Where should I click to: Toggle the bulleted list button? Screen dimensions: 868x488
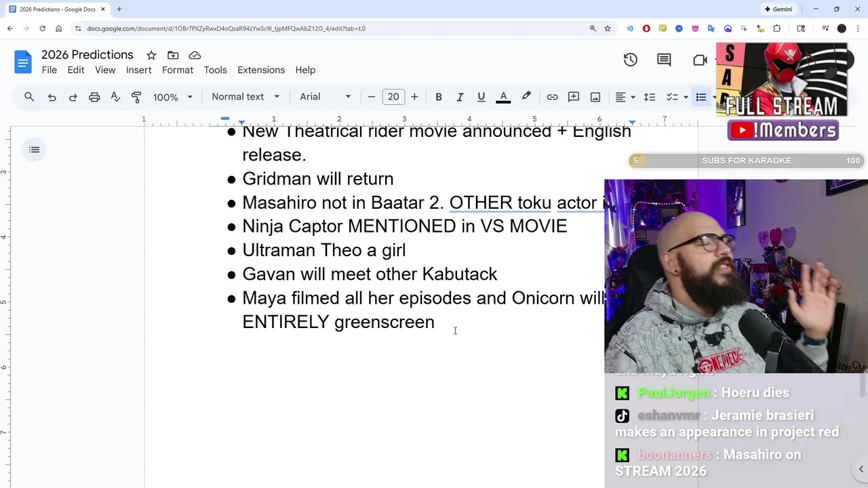701,97
